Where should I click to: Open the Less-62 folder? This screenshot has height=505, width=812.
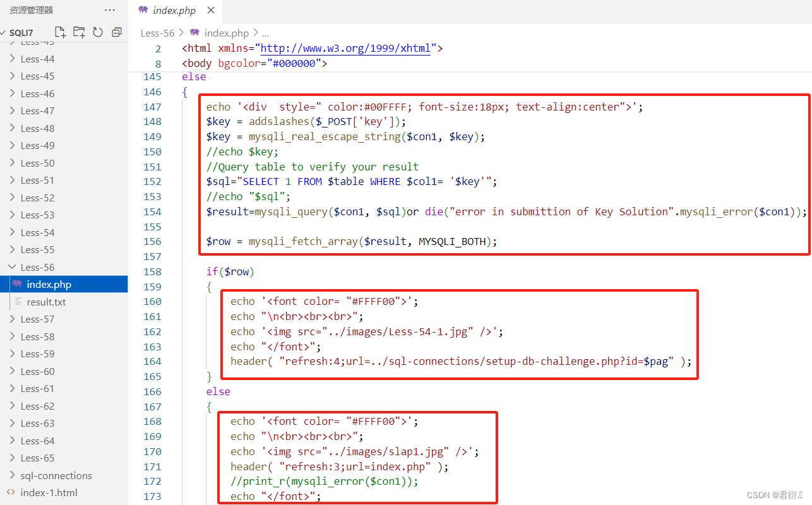(64, 406)
